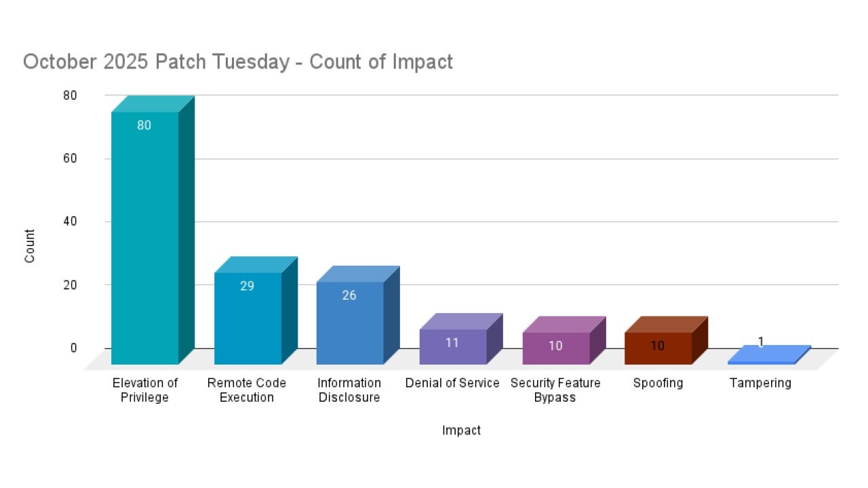The image size is (868, 488).
Task: Select the "Information Disclosure" axis label
Action: [349, 390]
